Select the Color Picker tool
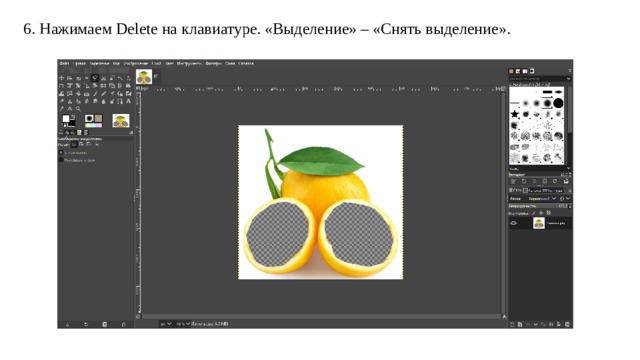 (61, 109)
